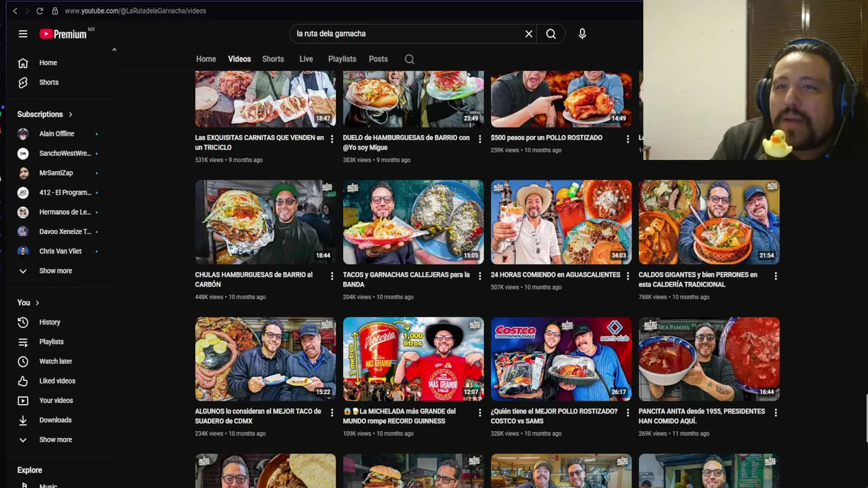
Task: Clear the search box text
Action: coord(529,34)
